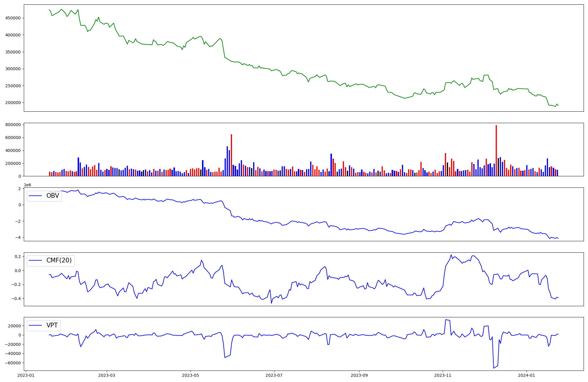Image resolution: width=588 pixels, height=382 pixels.
Task: Click the VPT legend label
Action: 52,325
